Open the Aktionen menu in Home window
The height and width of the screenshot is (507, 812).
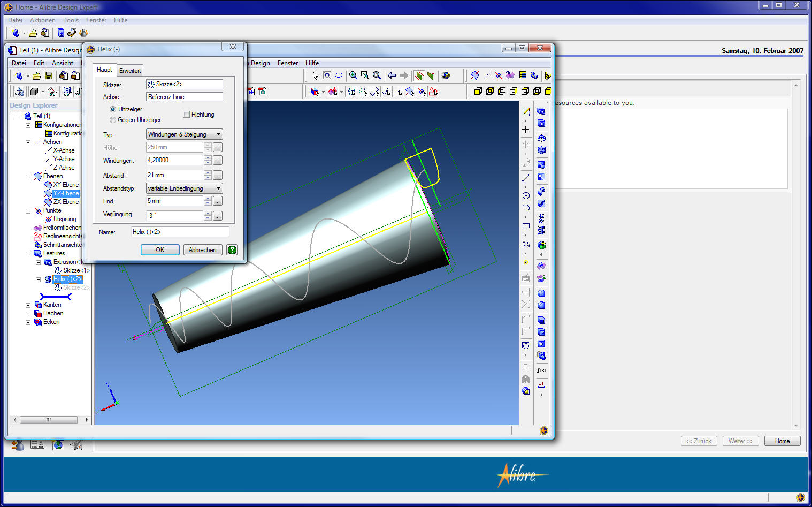(43, 20)
